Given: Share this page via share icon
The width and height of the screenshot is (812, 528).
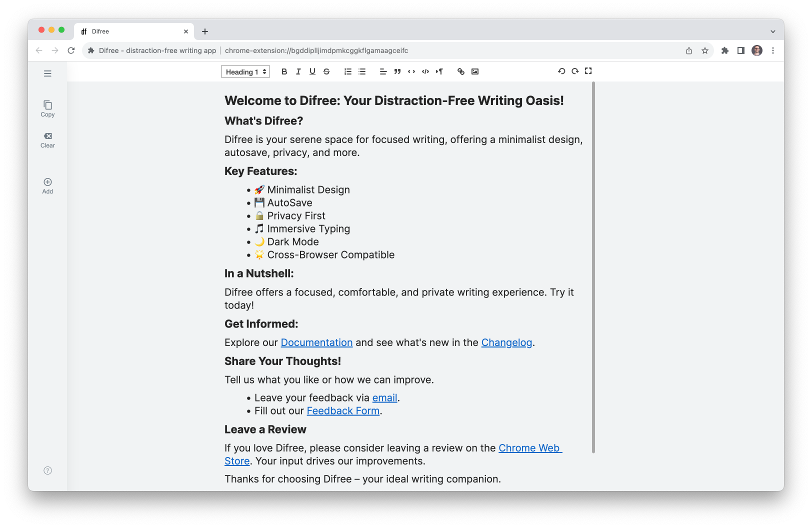Looking at the screenshot, I should point(689,50).
